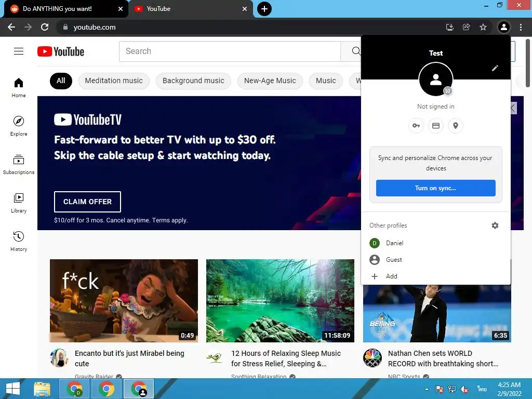
Task: Open Subscriptions in YouTube sidebar
Action: [x=19, y=164]
